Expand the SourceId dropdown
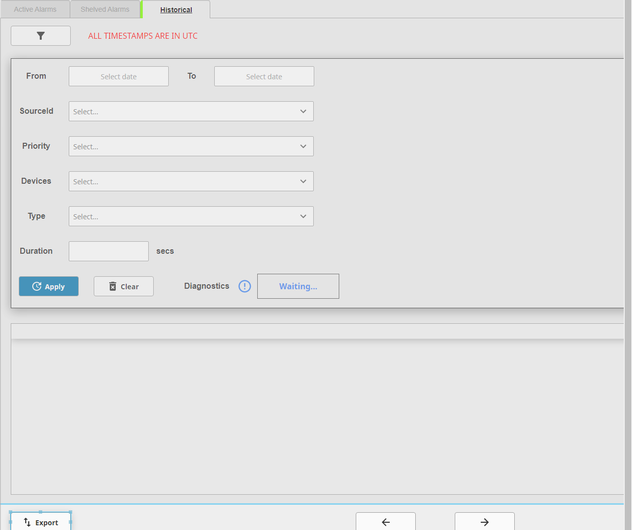The image size is (632, 530). pyautogui.click(x=190, y=111)
